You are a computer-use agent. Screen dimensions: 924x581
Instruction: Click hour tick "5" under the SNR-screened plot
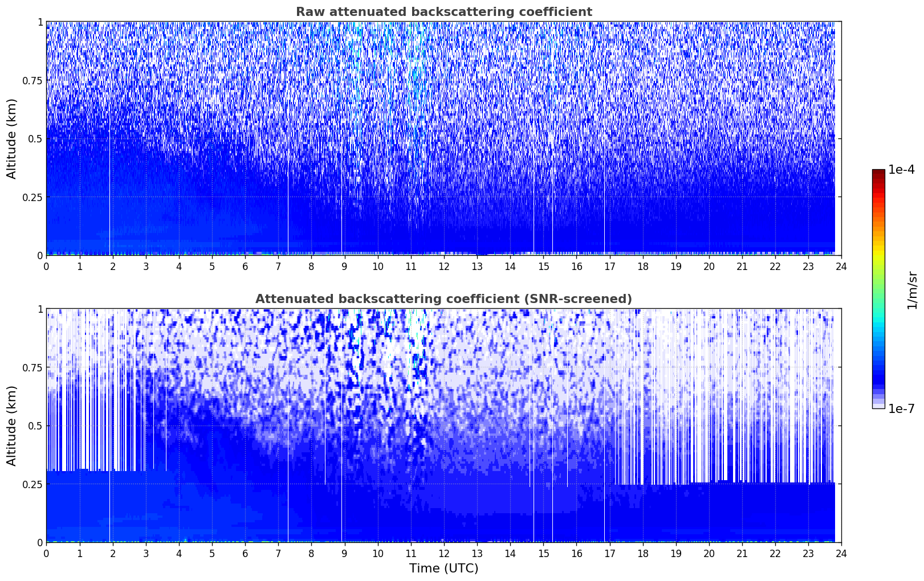tap(212, 553)
